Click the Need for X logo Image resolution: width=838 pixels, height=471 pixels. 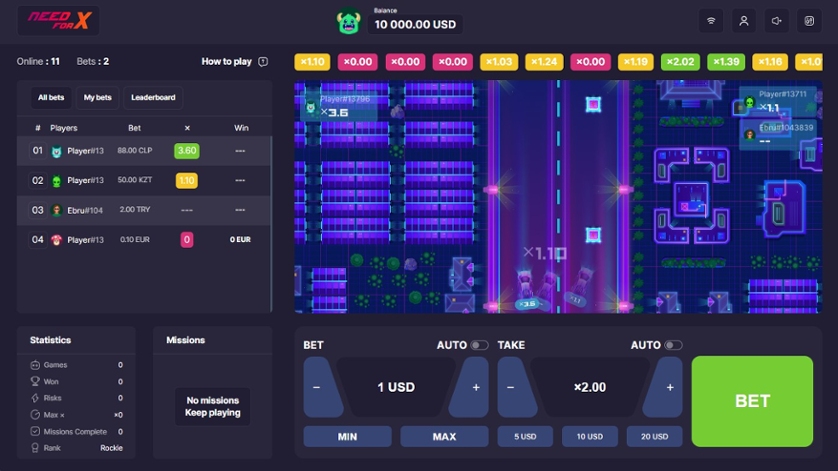pyautogui.click(x=58, y=21)
